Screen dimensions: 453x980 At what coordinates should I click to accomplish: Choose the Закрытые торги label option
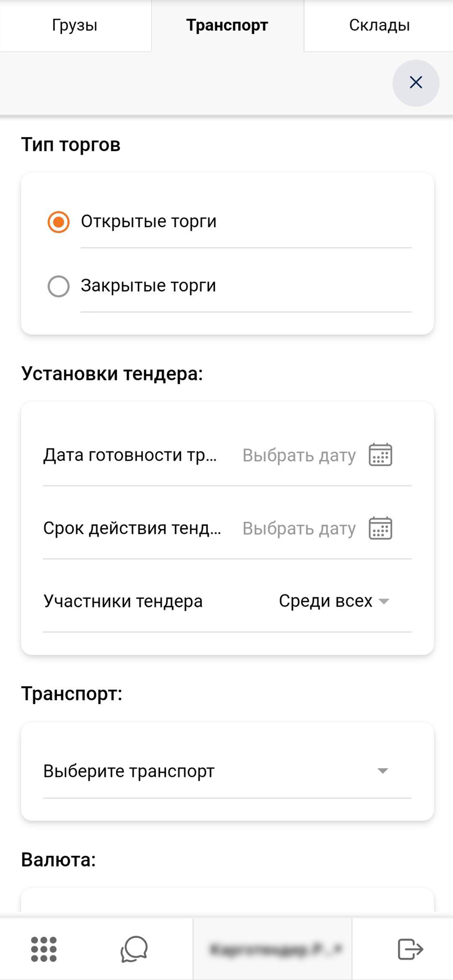pos(148,286)
